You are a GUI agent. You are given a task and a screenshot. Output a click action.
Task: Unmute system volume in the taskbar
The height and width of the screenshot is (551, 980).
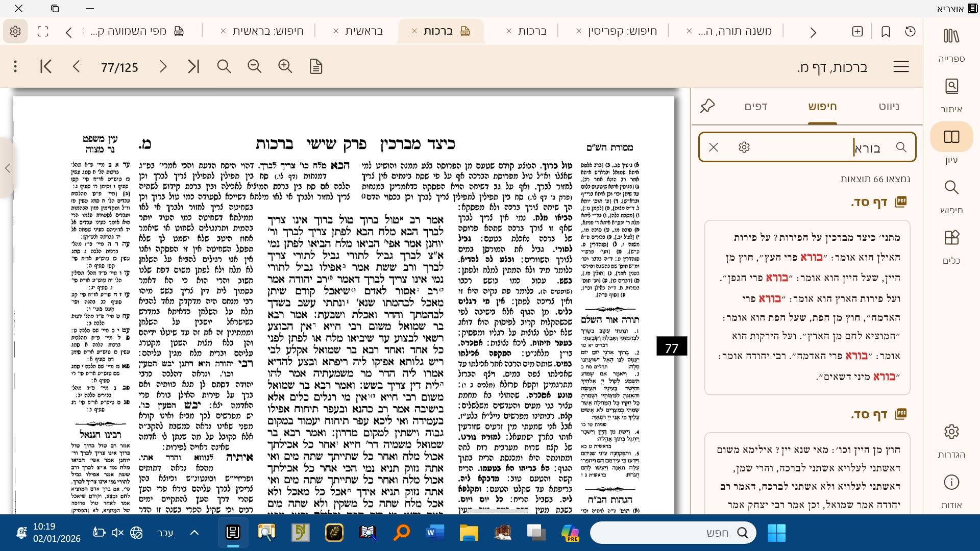coord(118,532)
